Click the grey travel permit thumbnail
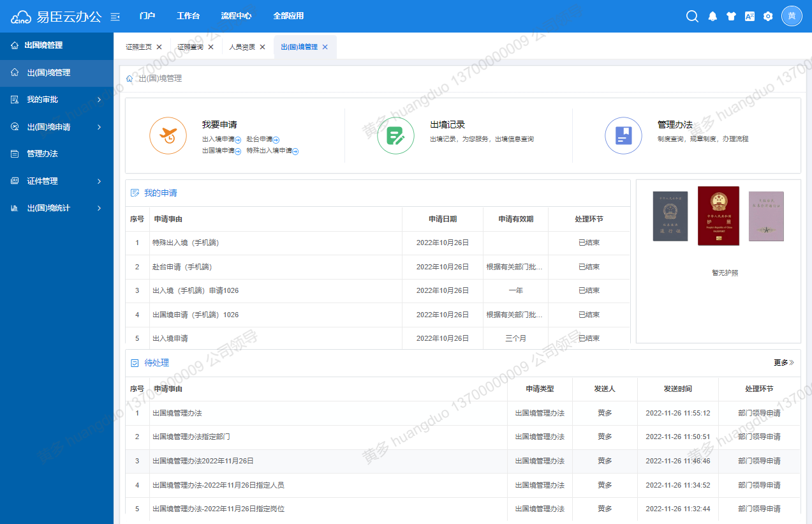The image size is (812, 524). 670,216
